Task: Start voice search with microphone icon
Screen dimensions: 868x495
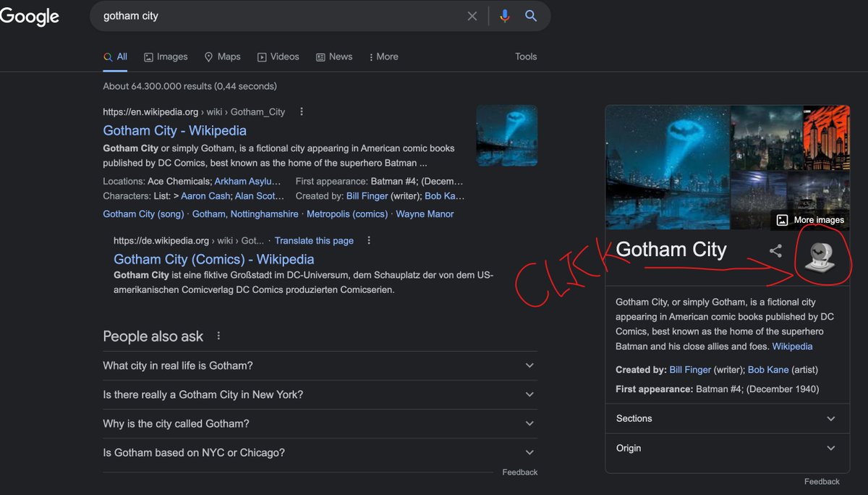Action: tap(505, 16)
